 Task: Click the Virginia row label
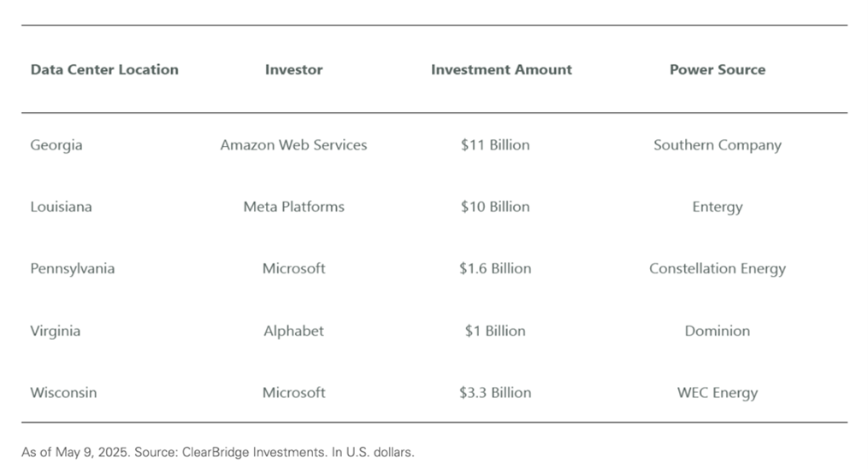55,331
